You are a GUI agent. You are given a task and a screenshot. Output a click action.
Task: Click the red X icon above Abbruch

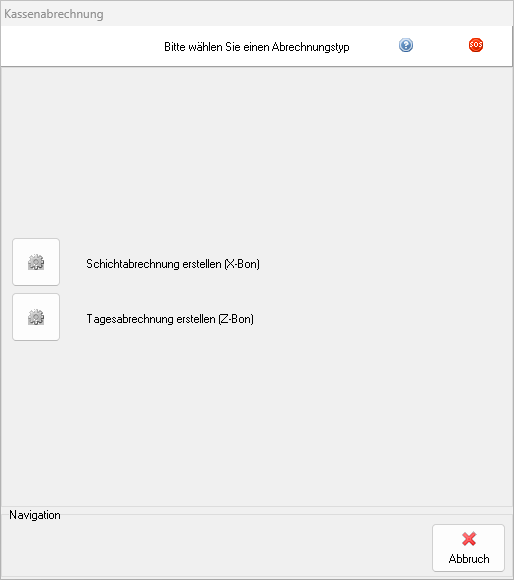(x=469, y=539)
